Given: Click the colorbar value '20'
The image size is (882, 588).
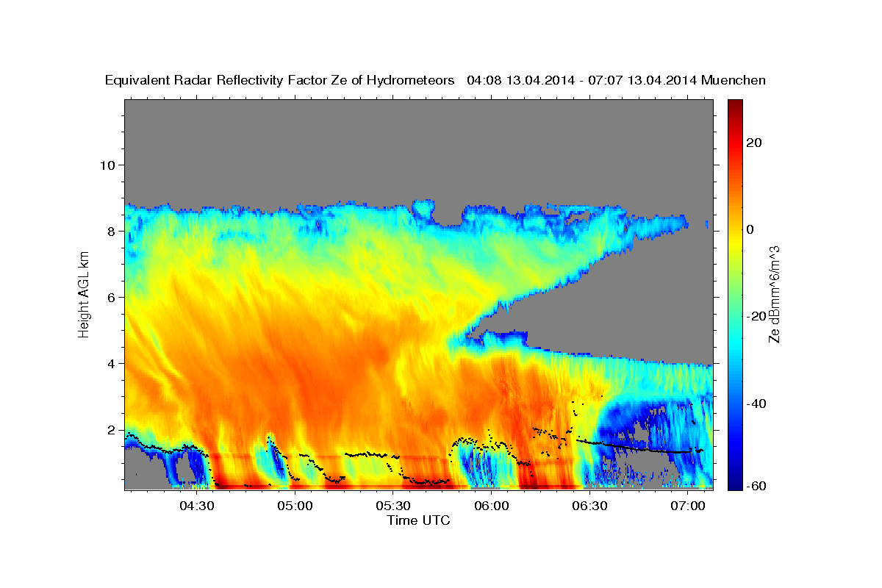Looking at the screenshot, I should [x=753, y=143].
